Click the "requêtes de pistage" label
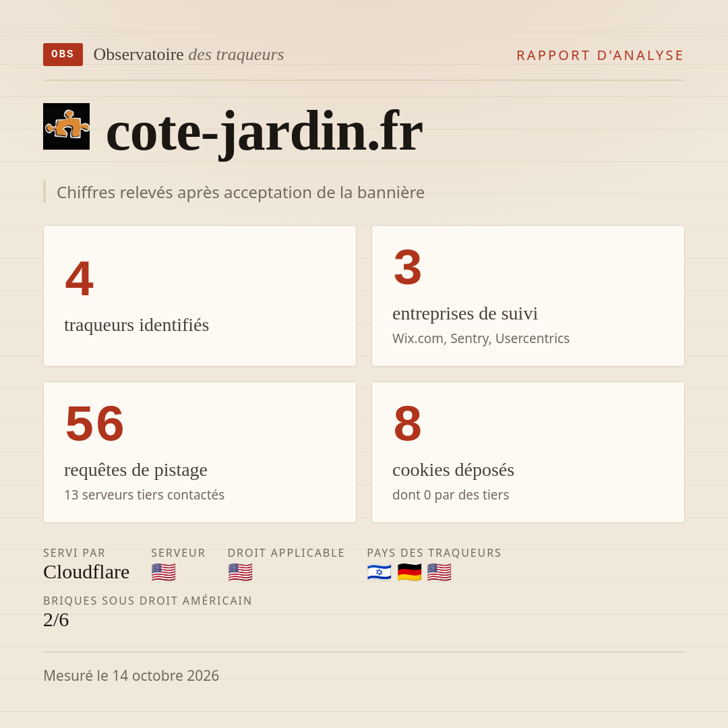Viewport: 728px width, 728px height. point(135,470)
